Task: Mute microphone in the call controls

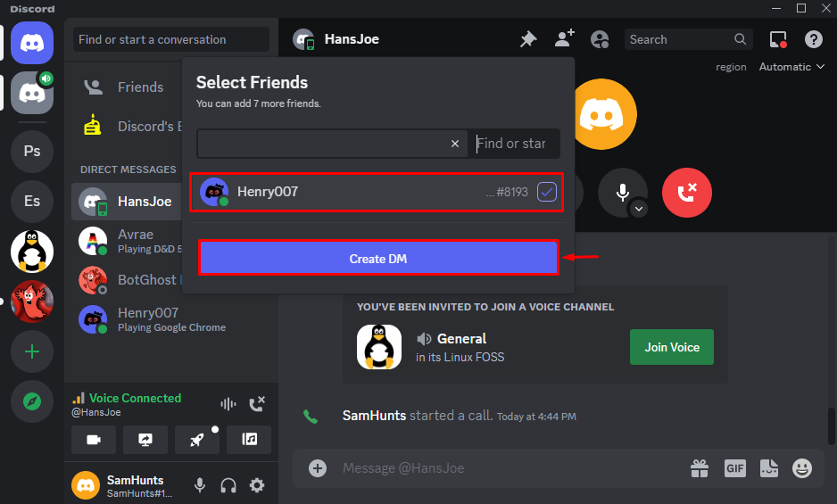Action: pyautogui.click(x=623, y=192)
